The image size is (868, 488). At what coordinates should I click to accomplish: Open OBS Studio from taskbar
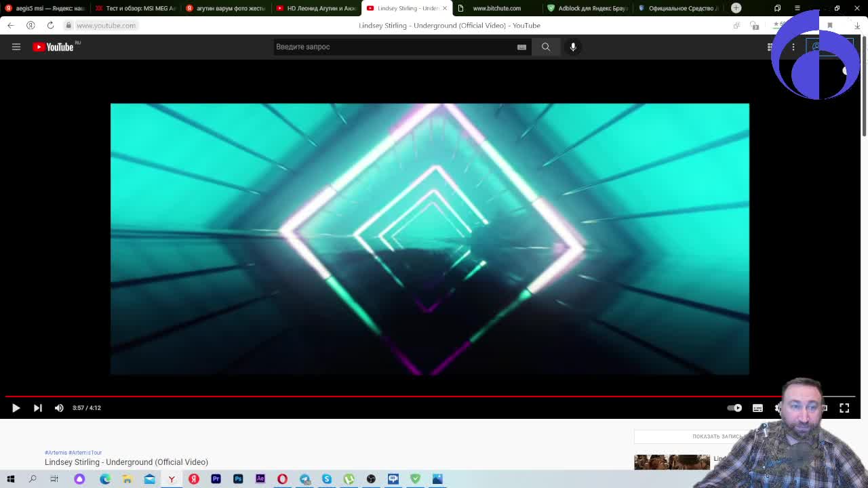pos(371,479)
